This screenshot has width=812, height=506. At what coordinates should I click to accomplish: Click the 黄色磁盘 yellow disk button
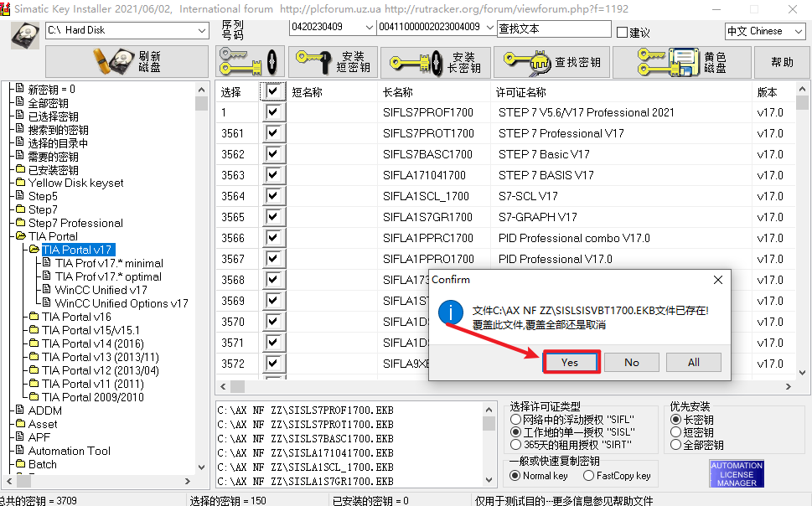coord(682,62)
